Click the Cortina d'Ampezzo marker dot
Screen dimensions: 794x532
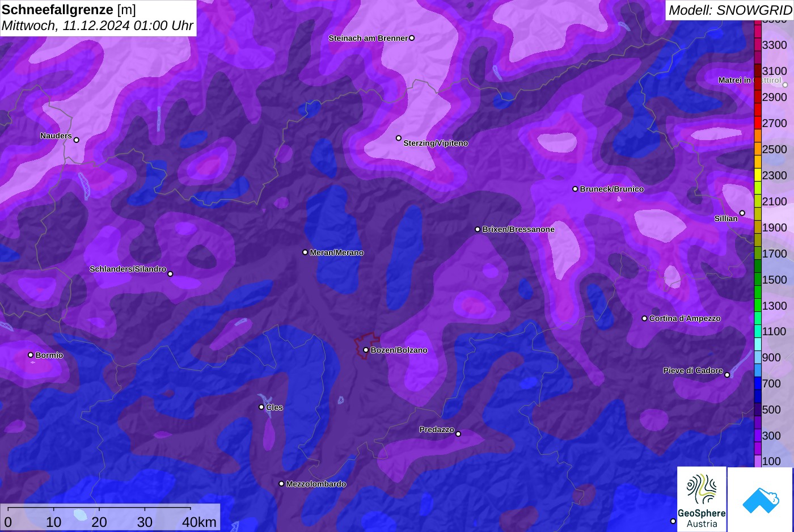(644, 318)
